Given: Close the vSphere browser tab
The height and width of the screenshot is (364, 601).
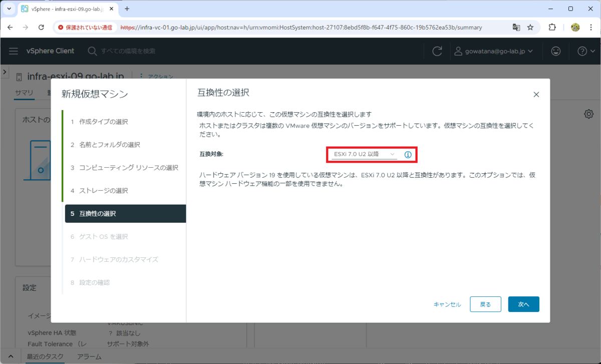Looking at the screenshot, I should coord(111,9).
